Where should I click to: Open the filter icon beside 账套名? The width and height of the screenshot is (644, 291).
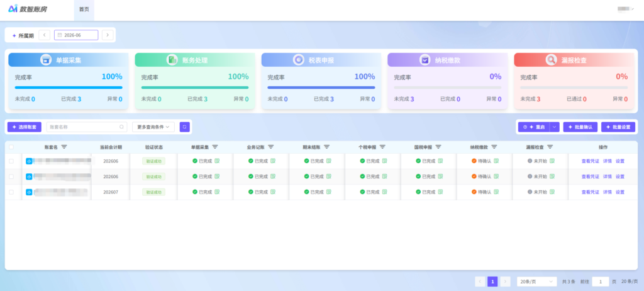pos(64,147)
